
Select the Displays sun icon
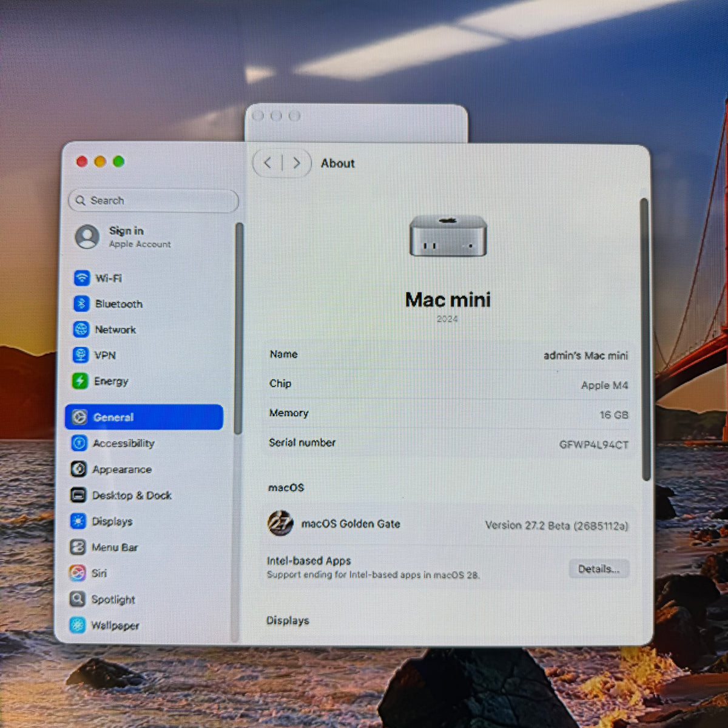[78, 521]
